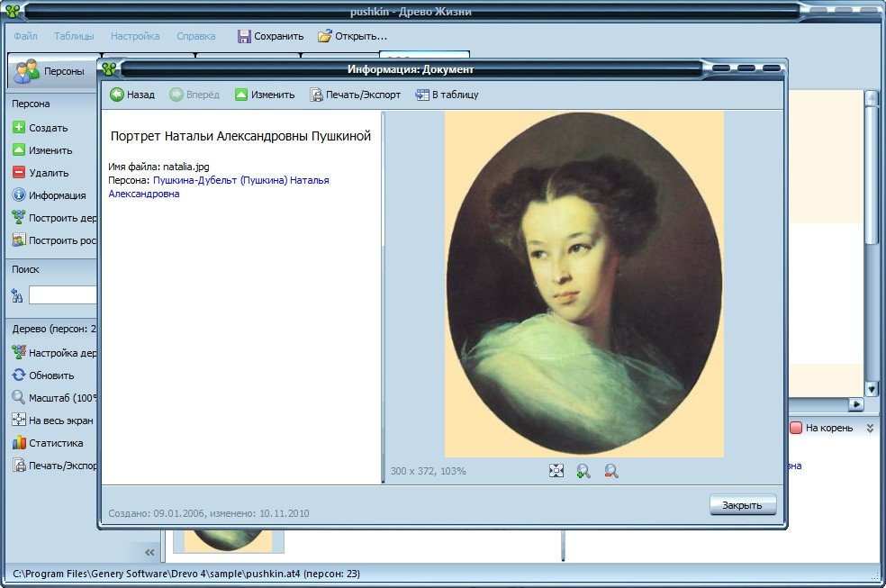Click the image size text '300 x 372, 103%'
Viewport: 886px width, 588px height.
(429, 471)
